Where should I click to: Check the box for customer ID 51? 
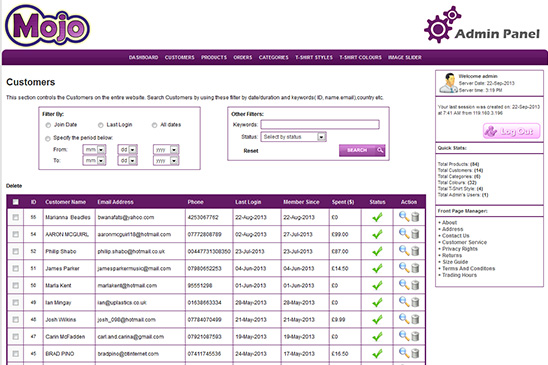coord(15,268)
